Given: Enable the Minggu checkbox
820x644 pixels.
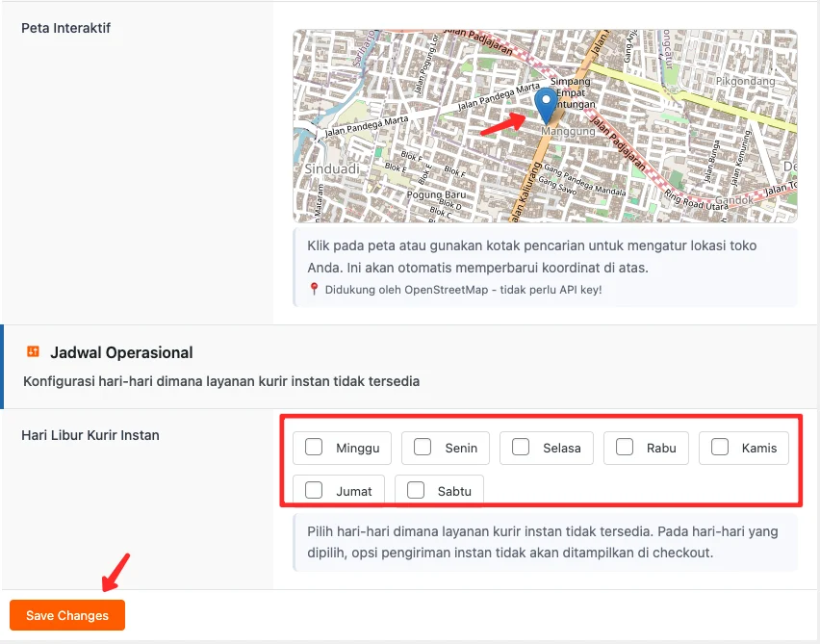Looking at the screenshot, I should click(313, 448).
